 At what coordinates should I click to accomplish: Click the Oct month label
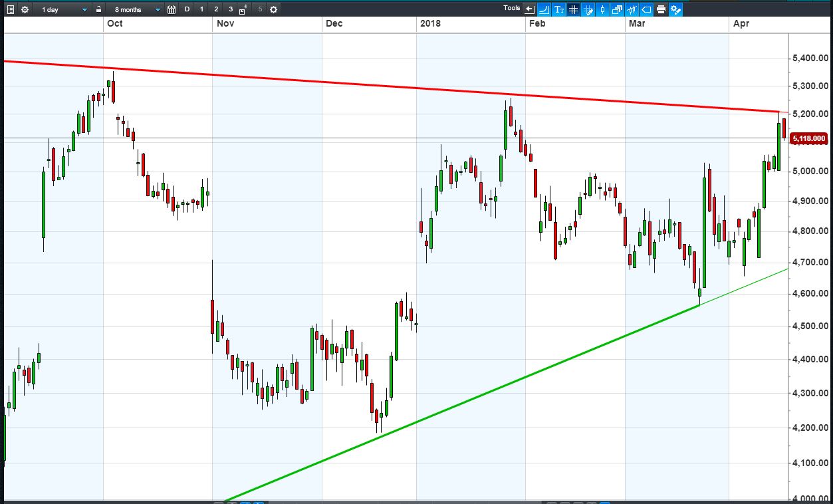[x=114, y=24]
